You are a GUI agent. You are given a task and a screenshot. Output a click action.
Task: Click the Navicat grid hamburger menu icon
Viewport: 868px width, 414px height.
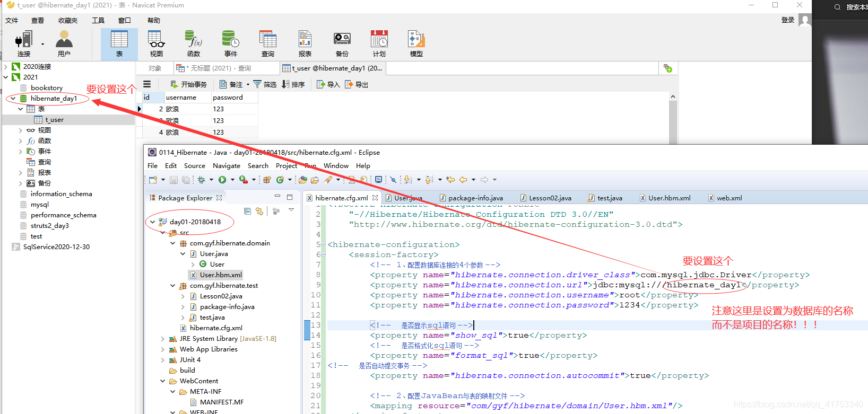[x=147, y=84]
